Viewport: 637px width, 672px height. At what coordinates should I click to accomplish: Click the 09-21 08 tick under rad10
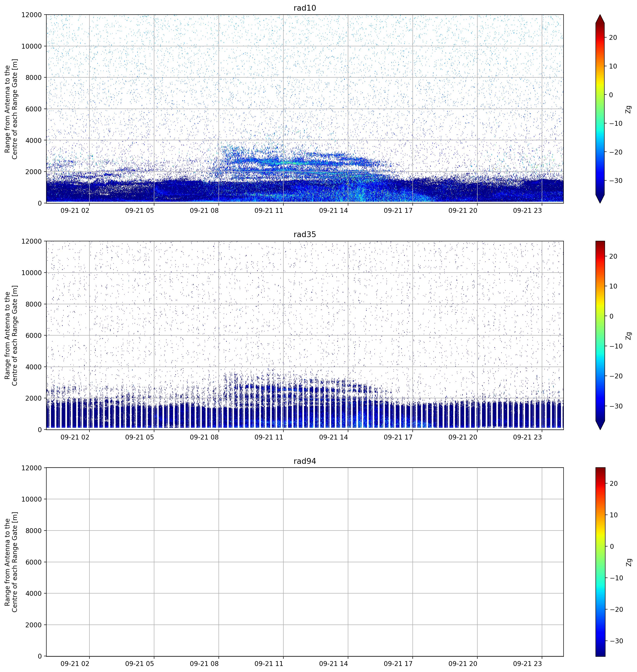point(204,210)
